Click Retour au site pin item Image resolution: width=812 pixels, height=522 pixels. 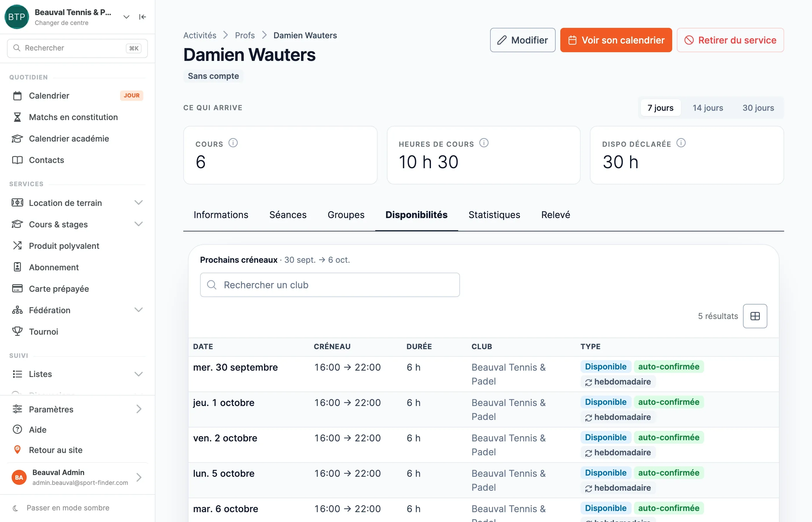77,450
